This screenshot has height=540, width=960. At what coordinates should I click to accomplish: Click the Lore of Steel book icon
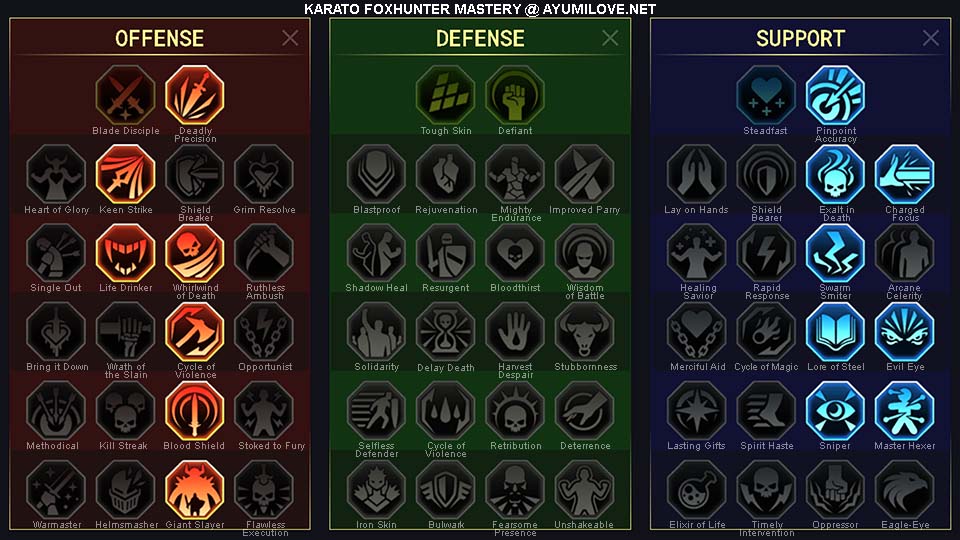coord(835,332)
